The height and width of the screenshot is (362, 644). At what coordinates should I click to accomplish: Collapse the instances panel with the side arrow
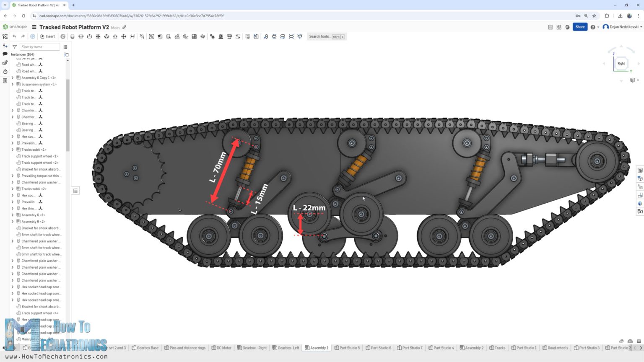[x=75, y=190]
